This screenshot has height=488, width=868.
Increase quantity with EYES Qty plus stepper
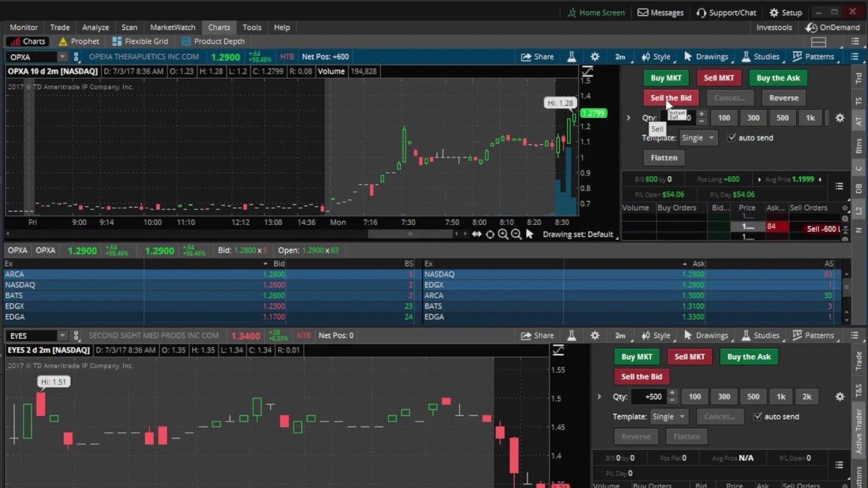click(x=672, y=393)
